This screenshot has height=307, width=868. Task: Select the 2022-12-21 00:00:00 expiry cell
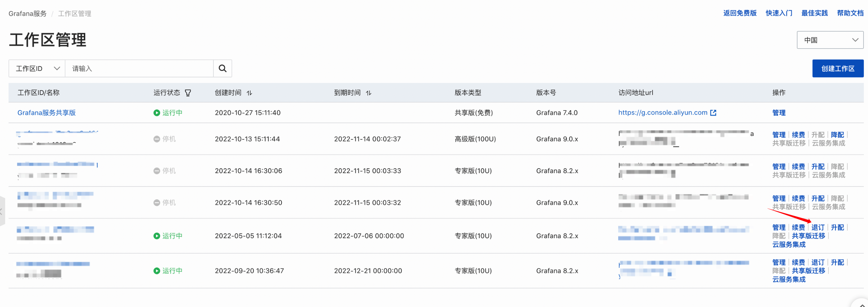(368, 271)
